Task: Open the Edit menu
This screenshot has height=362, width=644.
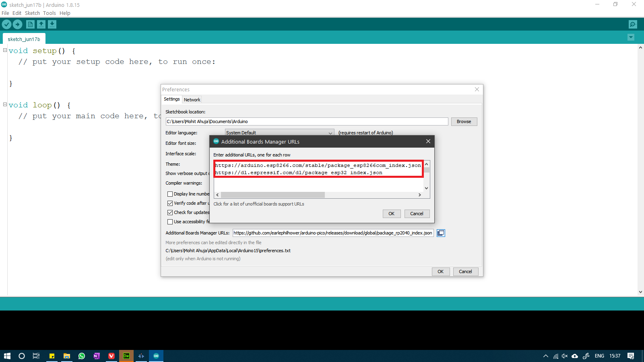Action: 17,13
